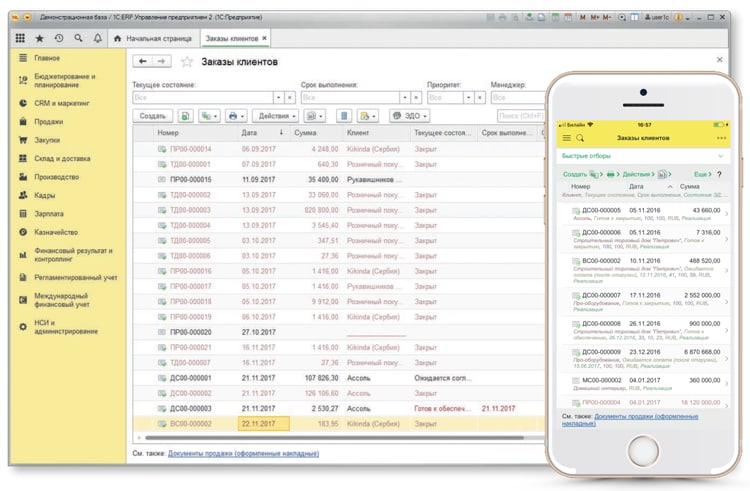Click the print icon in the toolbar
This screenshot has width=750, height=491.
point(236,116)
